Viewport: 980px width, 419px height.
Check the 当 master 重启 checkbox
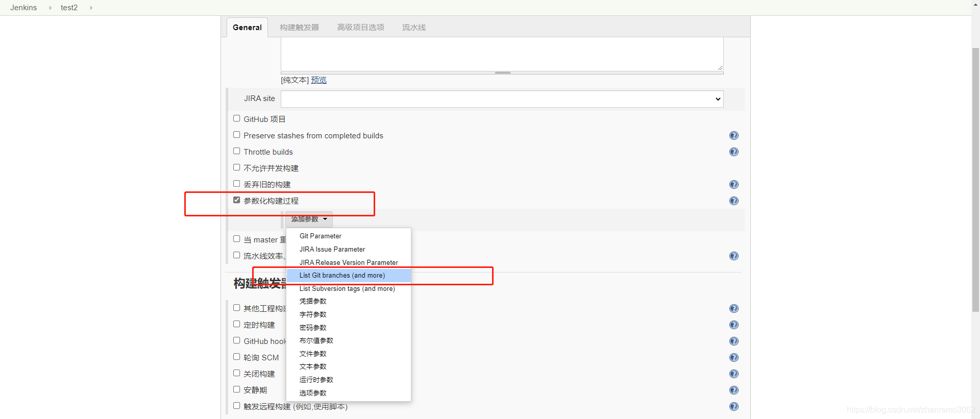coord(236,239)
